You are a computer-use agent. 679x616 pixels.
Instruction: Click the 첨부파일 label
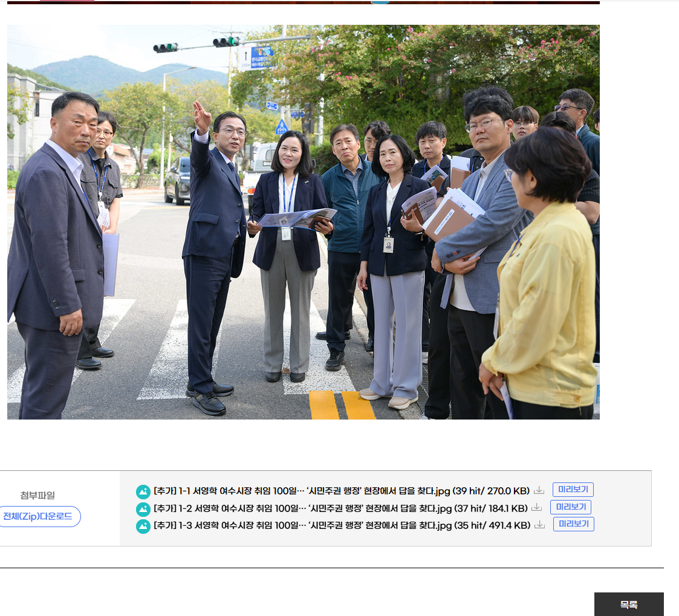[37, 495]
